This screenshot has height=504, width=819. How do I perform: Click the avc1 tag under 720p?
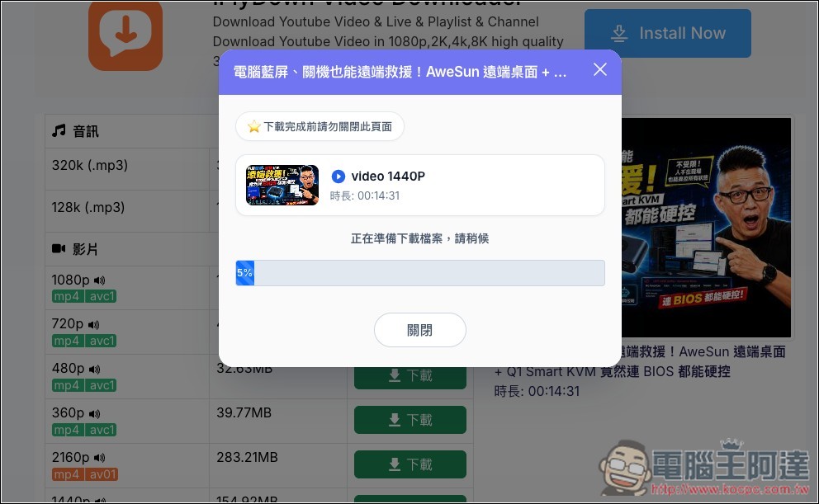point(102,341)
